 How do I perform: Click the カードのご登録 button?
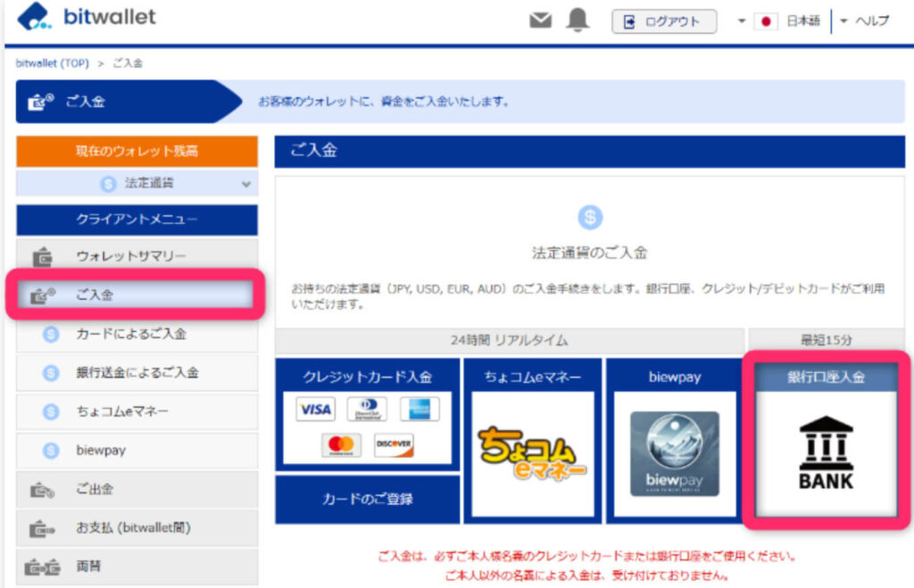pos(368,500)
